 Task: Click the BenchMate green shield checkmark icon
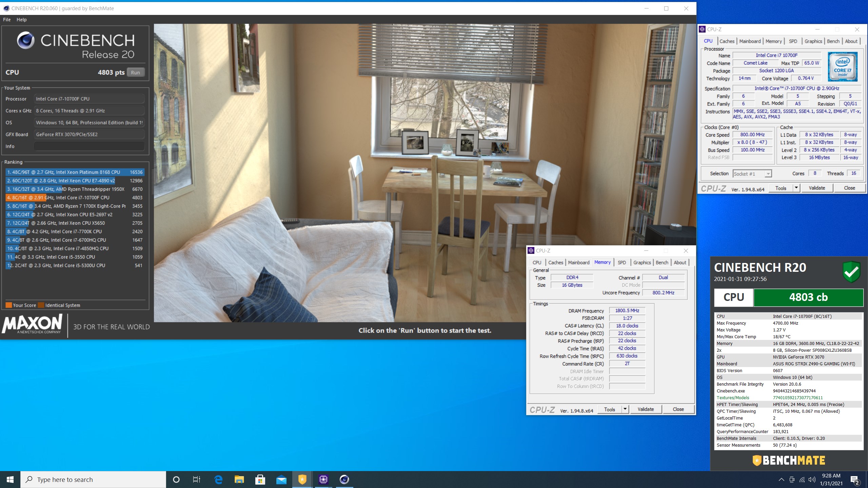point(851,272)
